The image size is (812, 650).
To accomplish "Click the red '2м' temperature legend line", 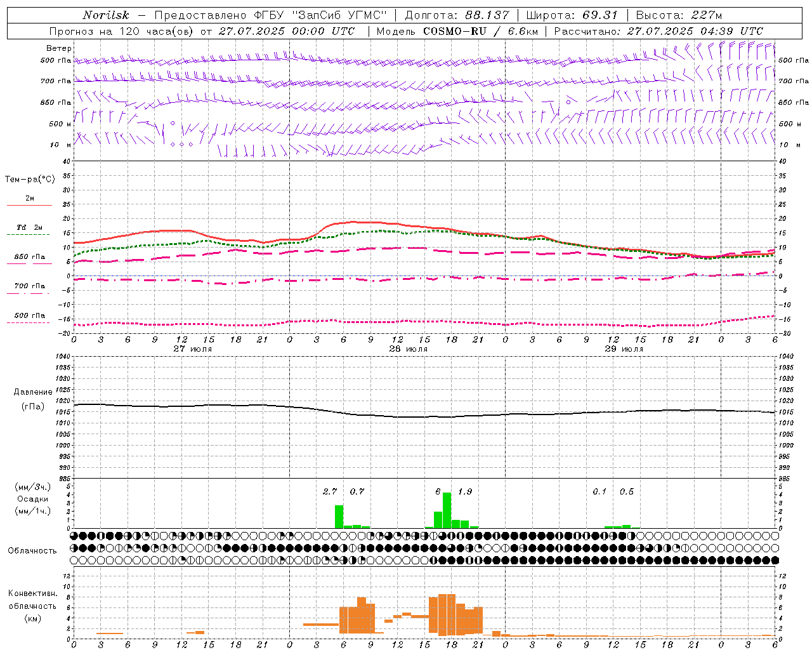I will pyautogui.click(x=29, y=205).
